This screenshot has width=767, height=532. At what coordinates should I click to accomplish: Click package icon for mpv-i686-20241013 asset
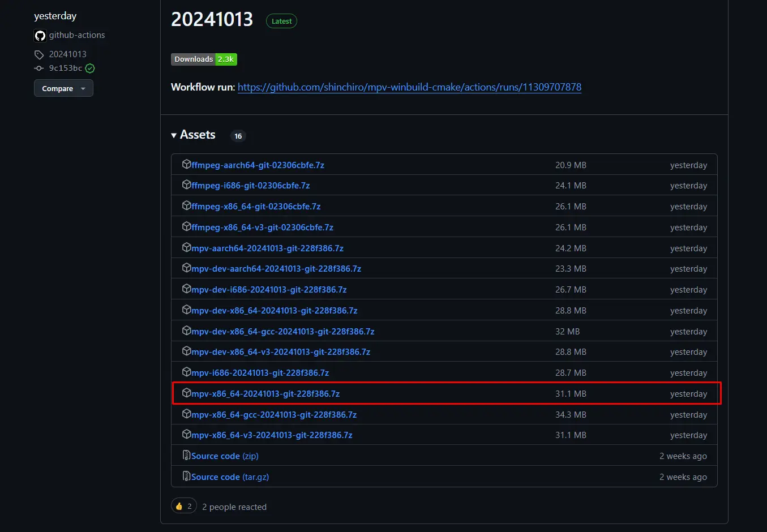pos(186,372)
